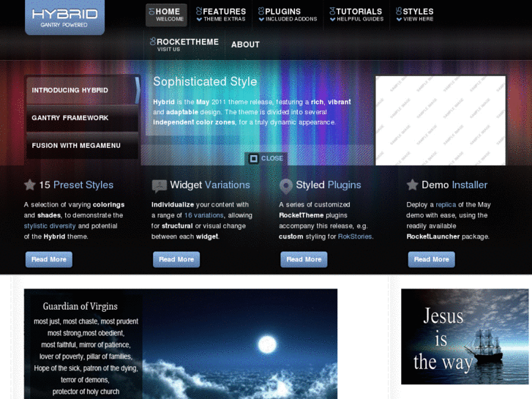Viewport: 532px width, 399px height.
Task: Click the star icon beside 15 Preset Styles
Action: 30,184
